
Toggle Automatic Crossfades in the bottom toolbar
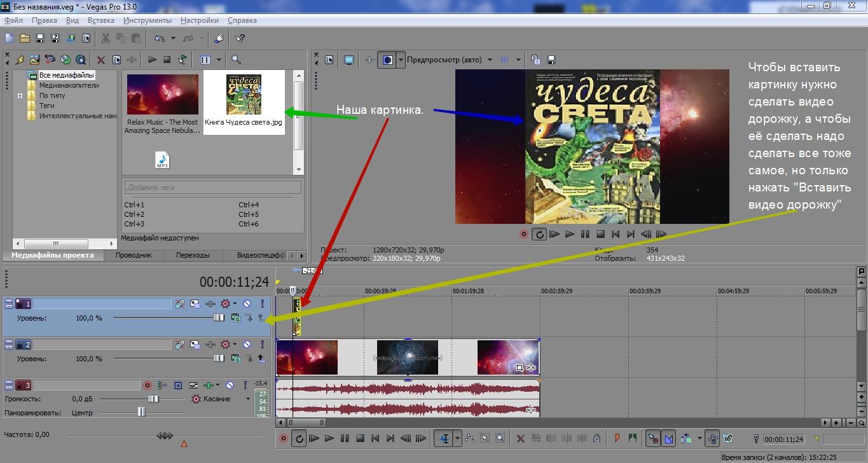pos(669,438)
